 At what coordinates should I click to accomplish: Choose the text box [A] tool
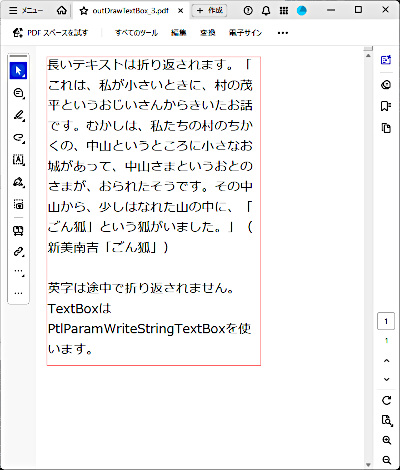pos(18,160)
